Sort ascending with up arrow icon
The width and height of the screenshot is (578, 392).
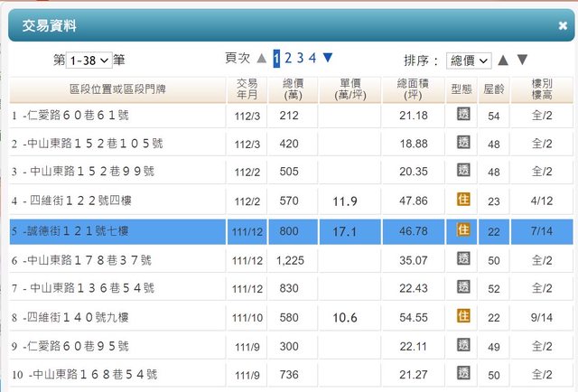pyautogui.click(x=502, y=61)
